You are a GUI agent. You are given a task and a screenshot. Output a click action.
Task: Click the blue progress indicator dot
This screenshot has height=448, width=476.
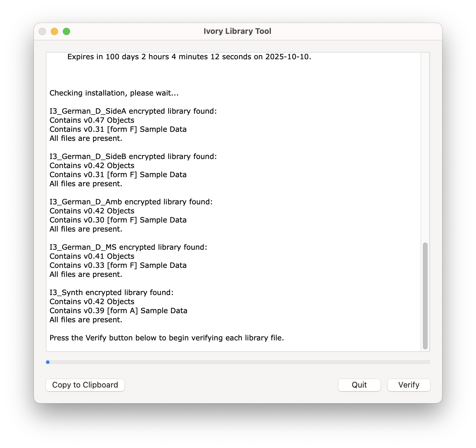(48, 362)
